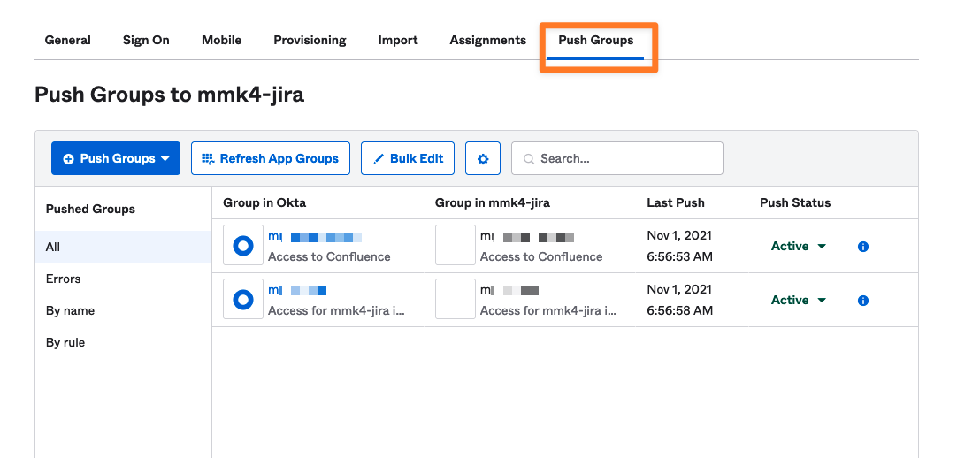
Task: Open the Mobile tab
Action: pos(221,40)
